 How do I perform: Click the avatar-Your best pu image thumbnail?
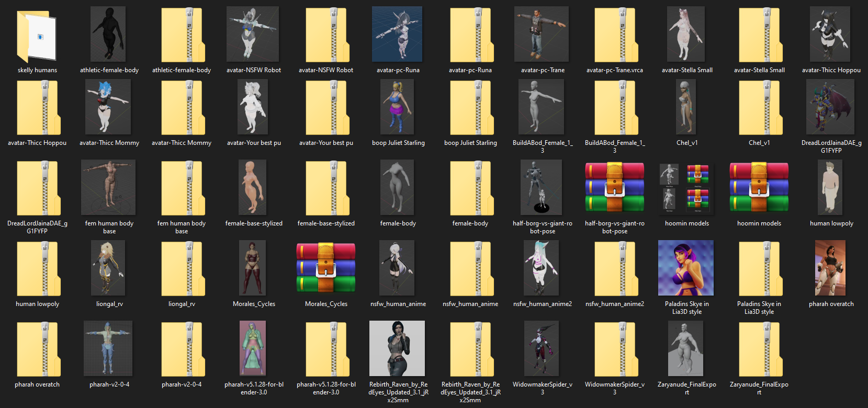(253, 107)
